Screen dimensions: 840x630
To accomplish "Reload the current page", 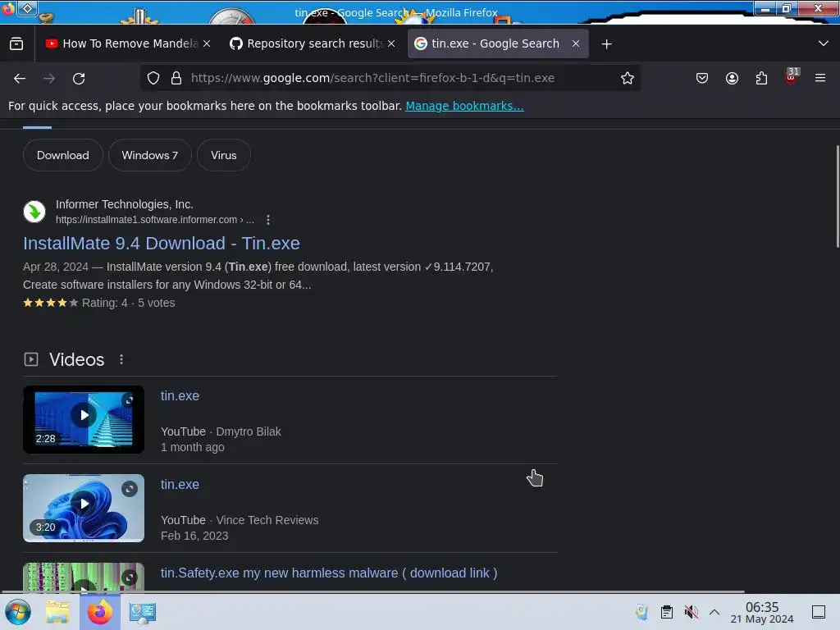I will coord(79,78).
